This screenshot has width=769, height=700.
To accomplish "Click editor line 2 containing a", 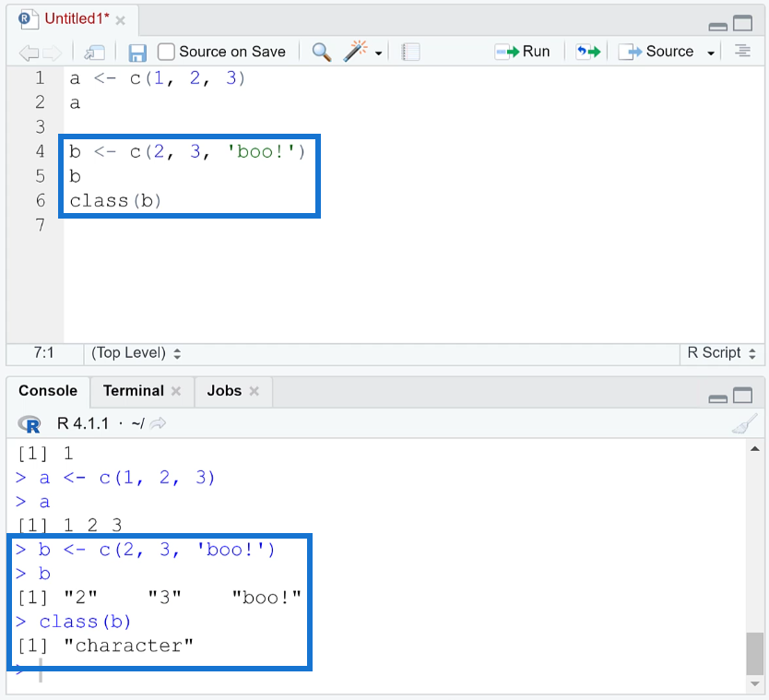I will pos(75,103).
